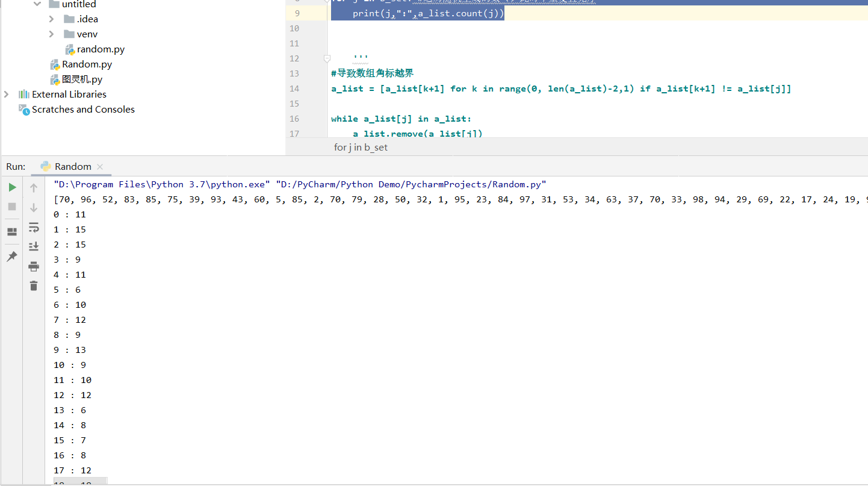Click the python.exe path in console output
Viewport: 868px width, 486px height.
[x=162, y=184]
